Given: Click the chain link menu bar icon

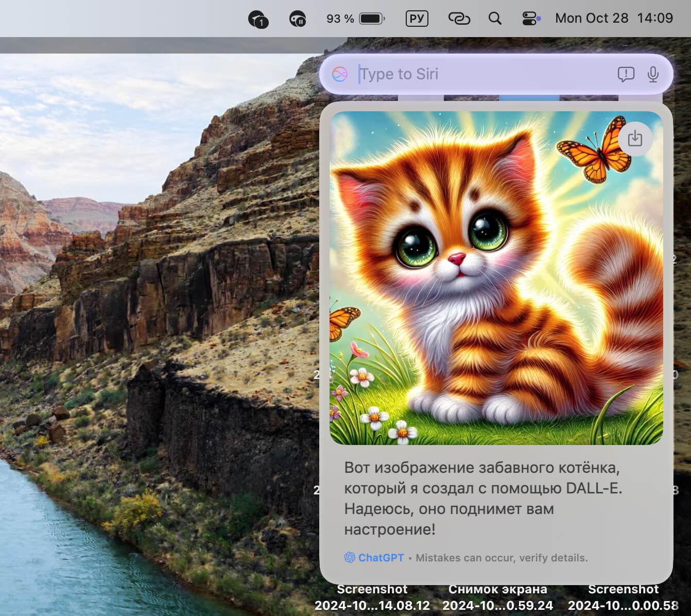Looking at the screenshot, I should pos(459,19).
